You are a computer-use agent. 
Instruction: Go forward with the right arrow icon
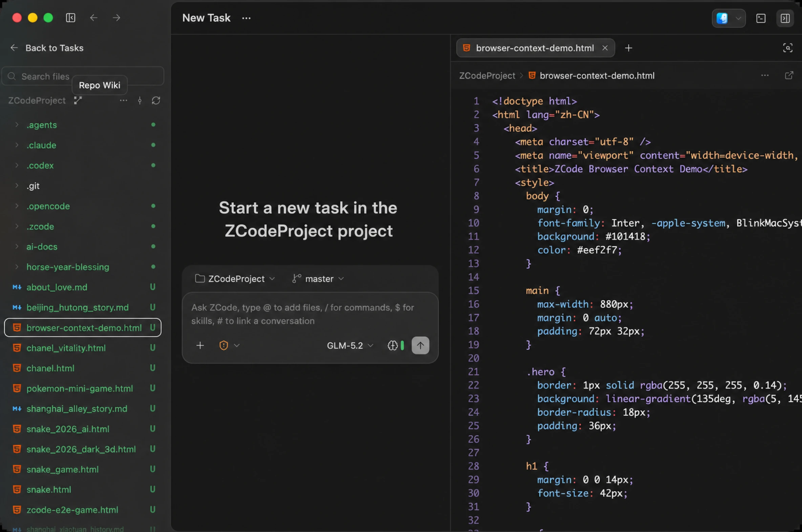(117, 18)
